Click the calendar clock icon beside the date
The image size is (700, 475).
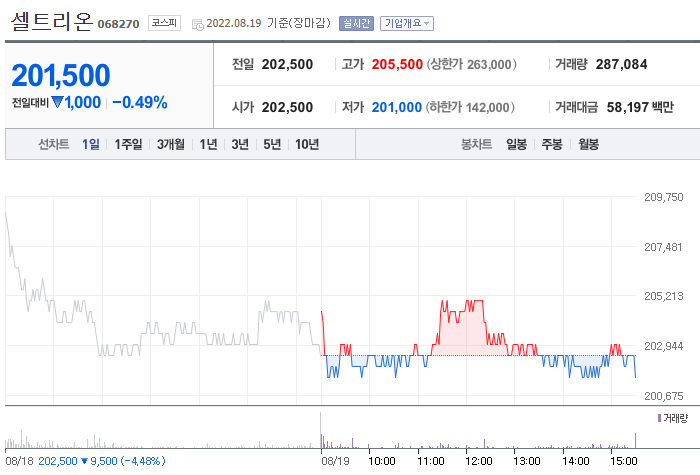tap(198, 25)
